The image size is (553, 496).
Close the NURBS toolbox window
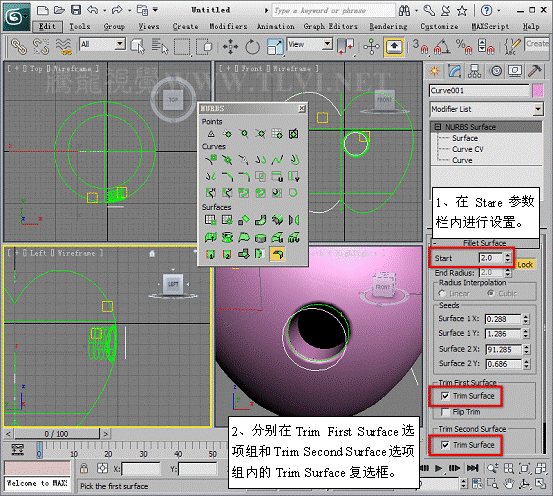(302, 108)
